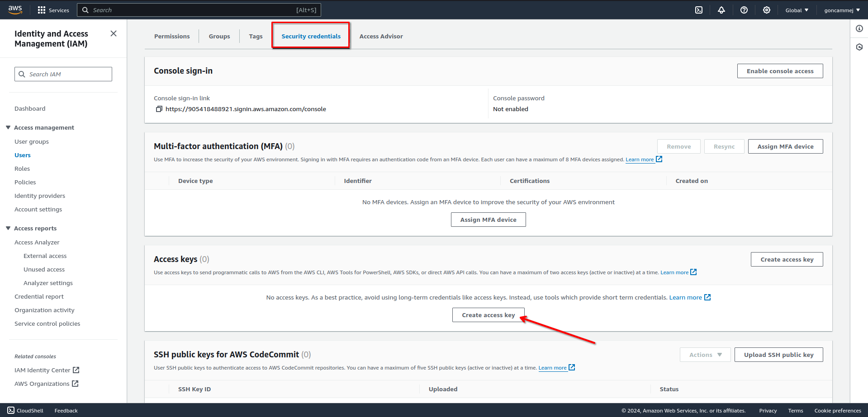This screenshot has height=417, width=868.
Task: Switch to the Access Advisor tab
Action: tap(381, 36)
